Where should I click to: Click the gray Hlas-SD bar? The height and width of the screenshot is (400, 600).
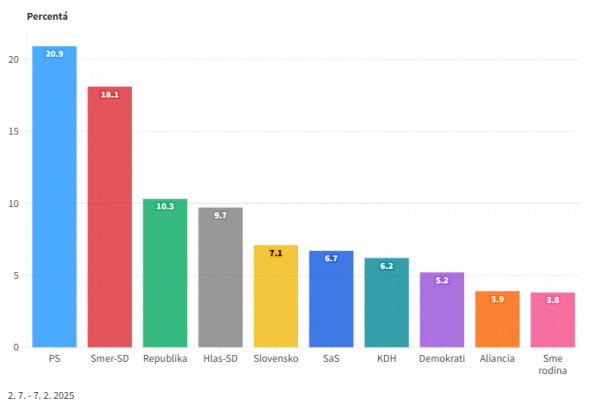220,280
